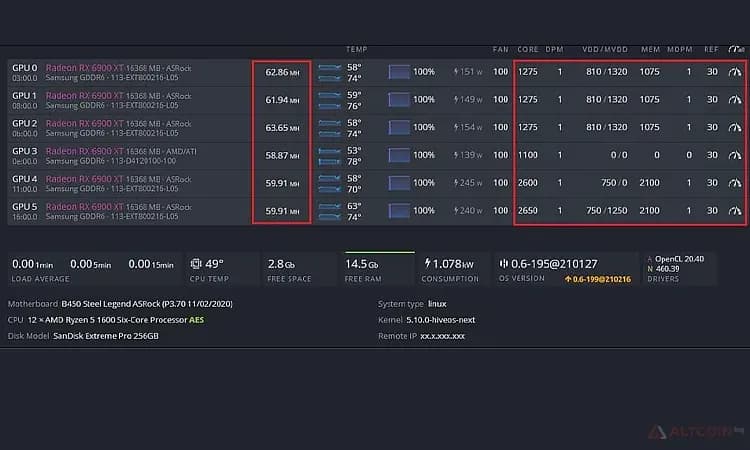
Task: Click the 1.078 kW consumption value
Action: point(453,263)
